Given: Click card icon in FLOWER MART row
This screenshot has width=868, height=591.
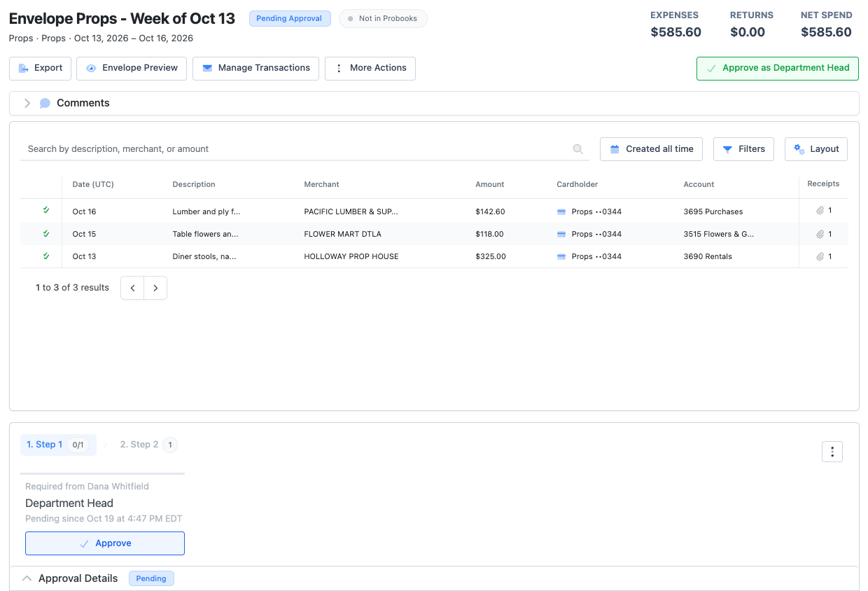Looking at the screenshot, I should click(x=561, y=234).
